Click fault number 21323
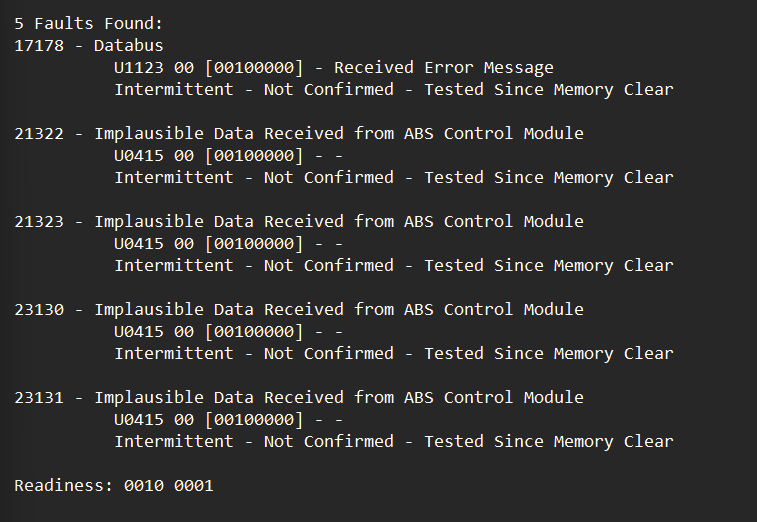 (x=39, y=221)
